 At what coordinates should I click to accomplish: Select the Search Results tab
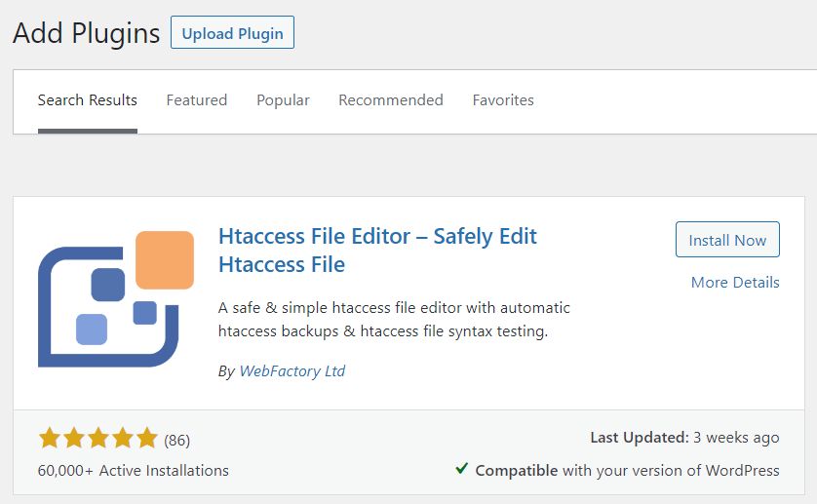(x=88, y=100)
